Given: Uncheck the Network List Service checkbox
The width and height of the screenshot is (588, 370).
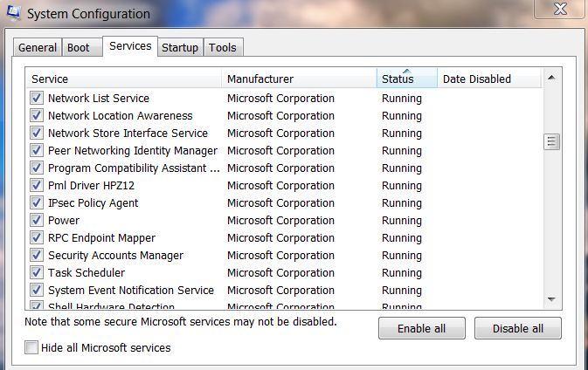Looking at the screenshot, I should coord(37,99).
